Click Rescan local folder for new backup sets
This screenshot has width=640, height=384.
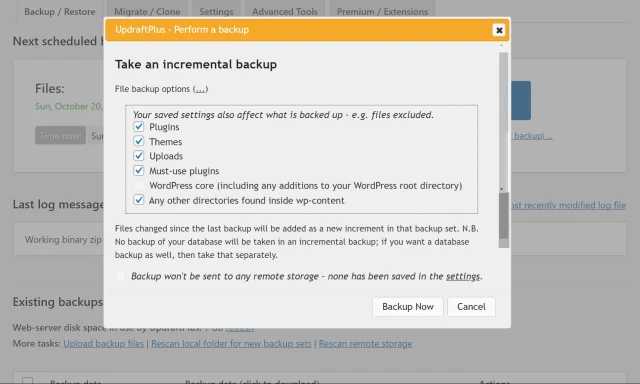coord(231,344)
